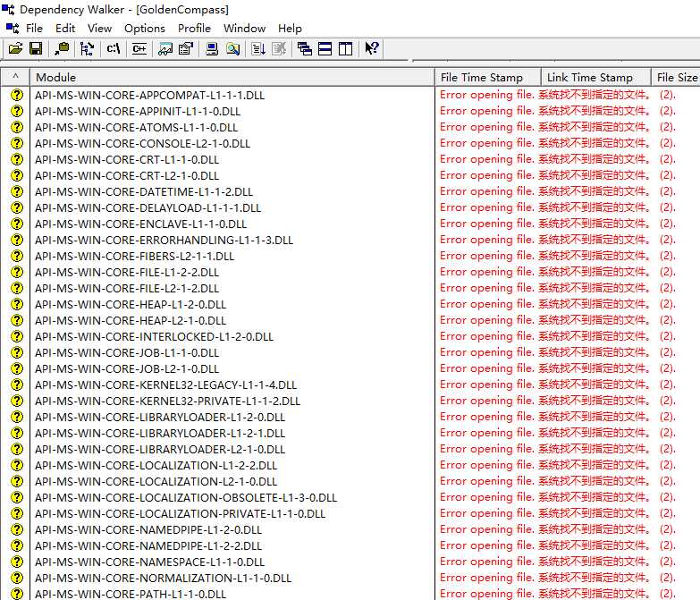Toggle the Auto Expand tree icon
The height and width of the screenshot is (600, 700).
[x=87, y=48]
